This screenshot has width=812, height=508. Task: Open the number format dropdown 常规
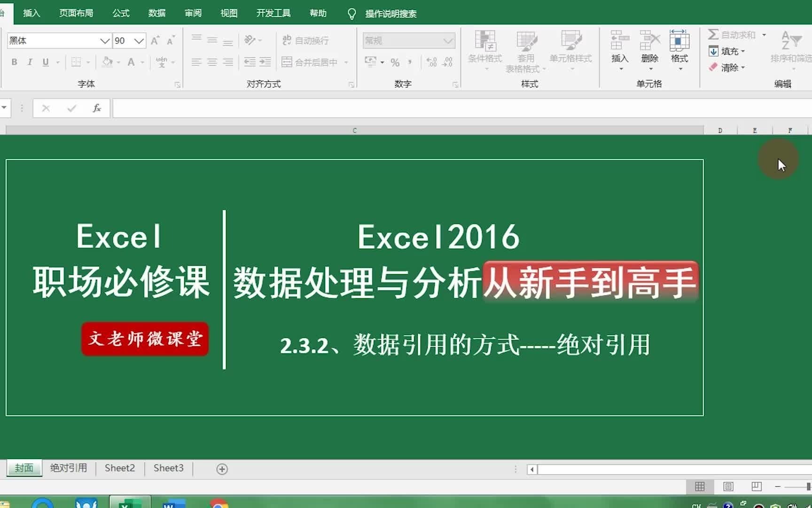point(448,41)
